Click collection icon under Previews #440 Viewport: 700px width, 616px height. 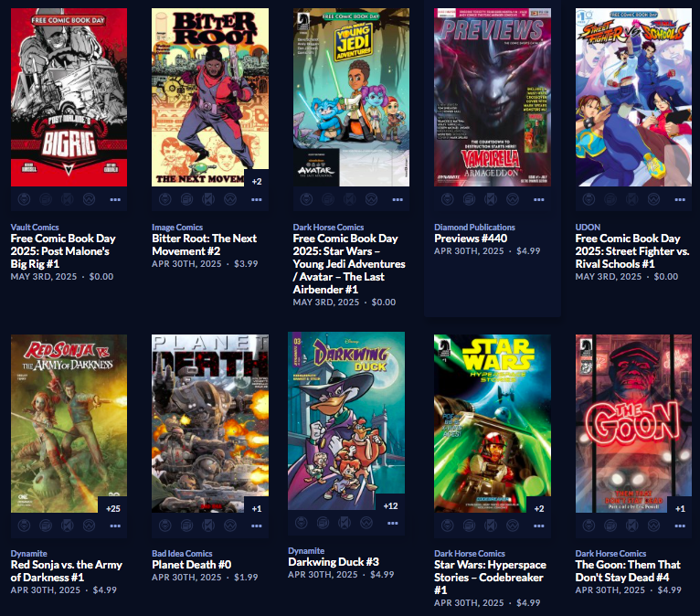point(469,199)
